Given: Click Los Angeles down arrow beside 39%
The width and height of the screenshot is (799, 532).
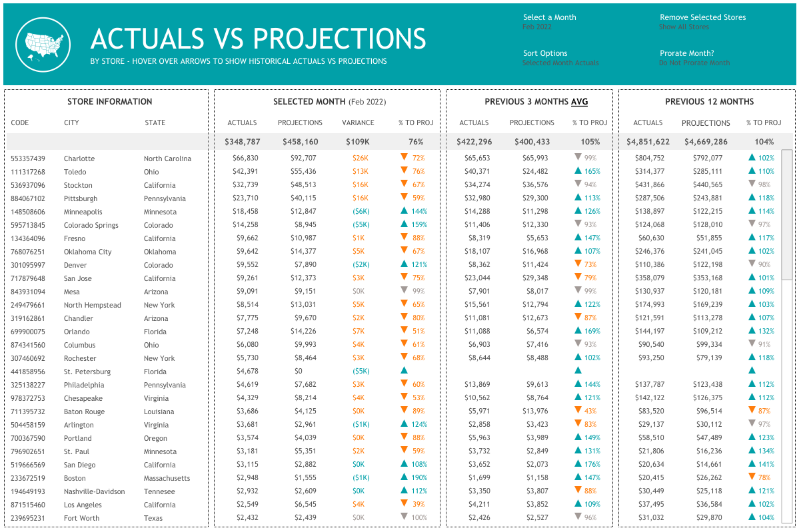Looking at the screenshot, I should click(x=404, y=503).
